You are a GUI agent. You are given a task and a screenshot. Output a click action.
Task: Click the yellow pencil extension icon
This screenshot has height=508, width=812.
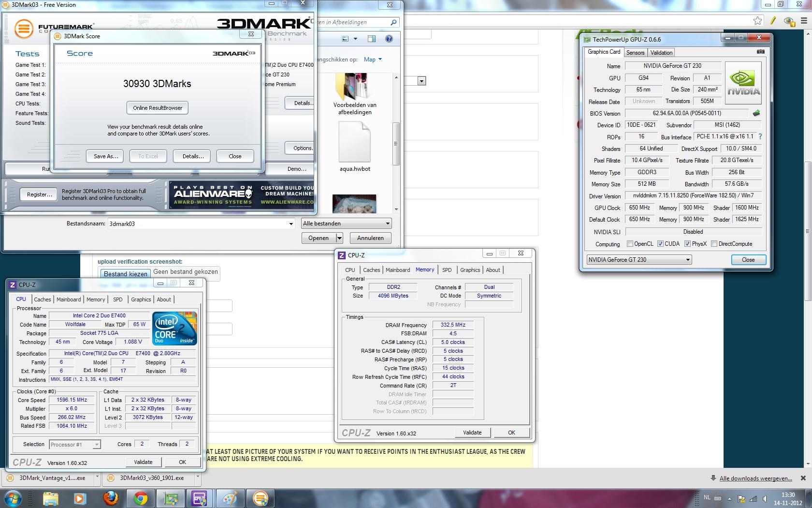(x=773, y=21)
